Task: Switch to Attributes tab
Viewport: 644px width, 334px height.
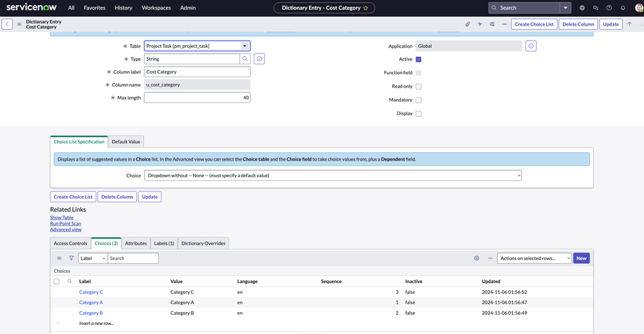Action: point(136,243)
